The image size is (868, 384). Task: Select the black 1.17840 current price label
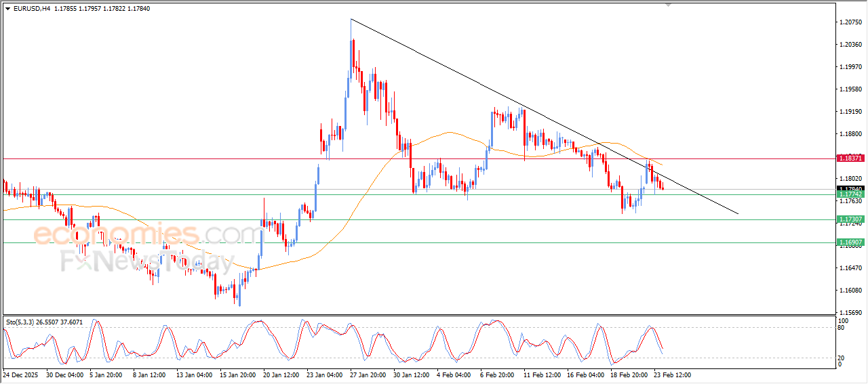tap(850, 189)
